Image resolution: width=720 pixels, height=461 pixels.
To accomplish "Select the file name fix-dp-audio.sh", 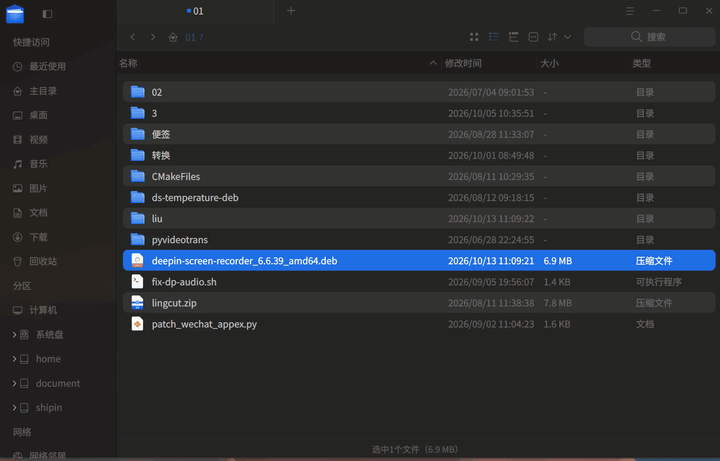I will [x=184, y=282].
